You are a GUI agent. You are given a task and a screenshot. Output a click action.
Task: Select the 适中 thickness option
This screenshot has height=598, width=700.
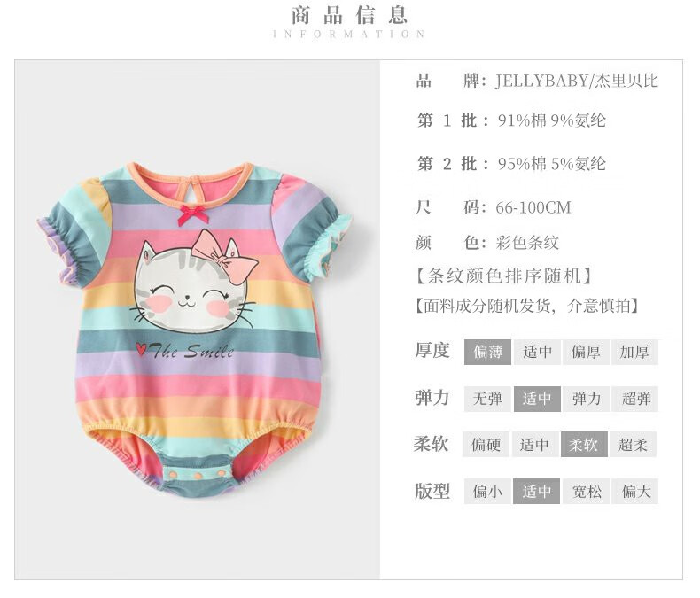tap(537, 352)
